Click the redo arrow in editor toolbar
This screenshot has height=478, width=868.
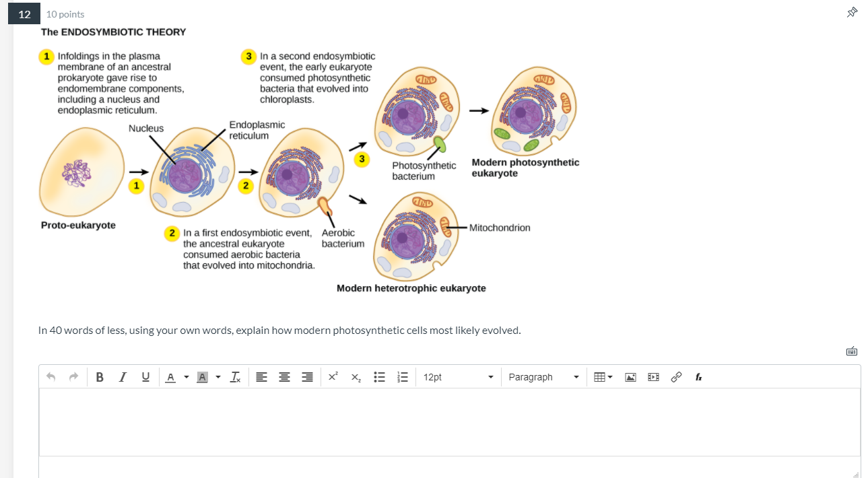(x=74, y=377)
